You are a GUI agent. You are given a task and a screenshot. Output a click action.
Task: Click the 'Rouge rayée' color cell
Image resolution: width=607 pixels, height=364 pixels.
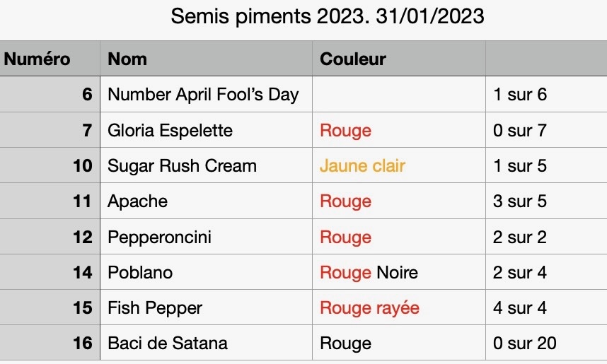(399, 308)
